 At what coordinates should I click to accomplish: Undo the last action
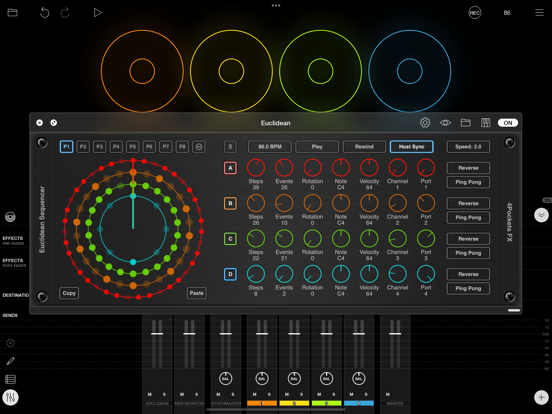coord(44,13)
